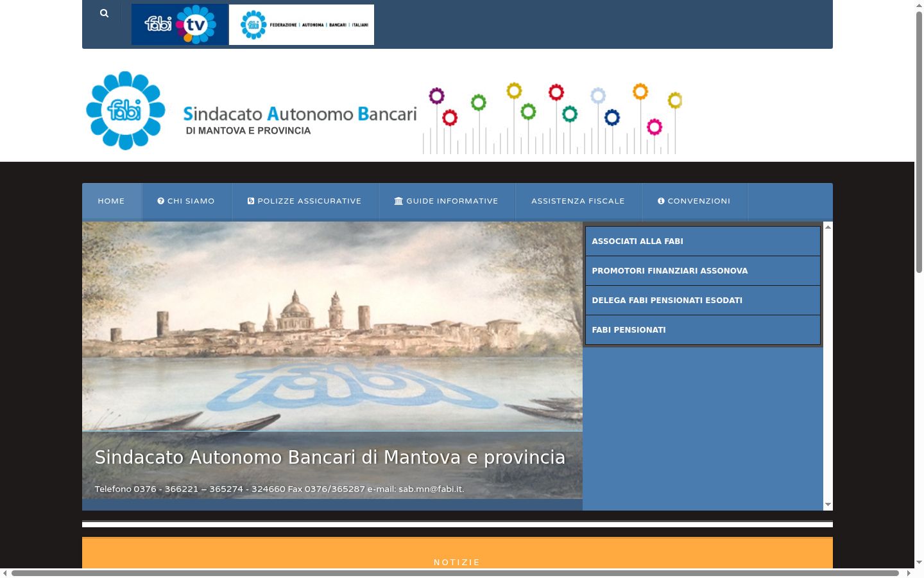Open GUIDE INFORMATIVE menu item
Viewport: 924px width, 578px height.
tap(447, 201)
